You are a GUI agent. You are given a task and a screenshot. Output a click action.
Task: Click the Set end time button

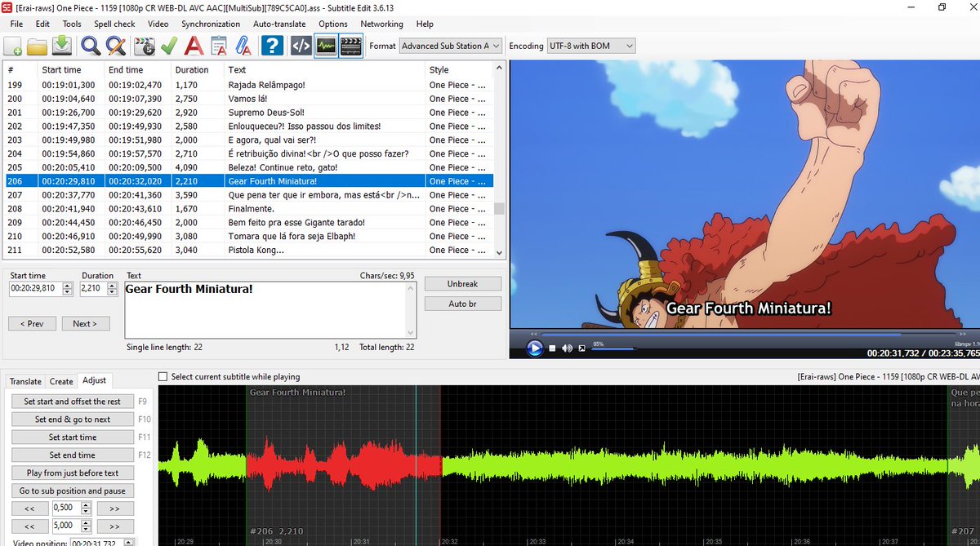click(72, 455)
